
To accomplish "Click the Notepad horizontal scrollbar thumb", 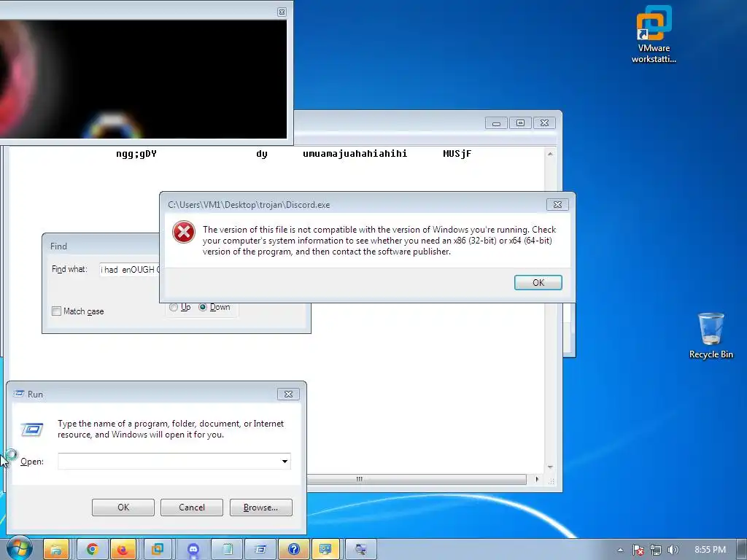I will [417, 479].
